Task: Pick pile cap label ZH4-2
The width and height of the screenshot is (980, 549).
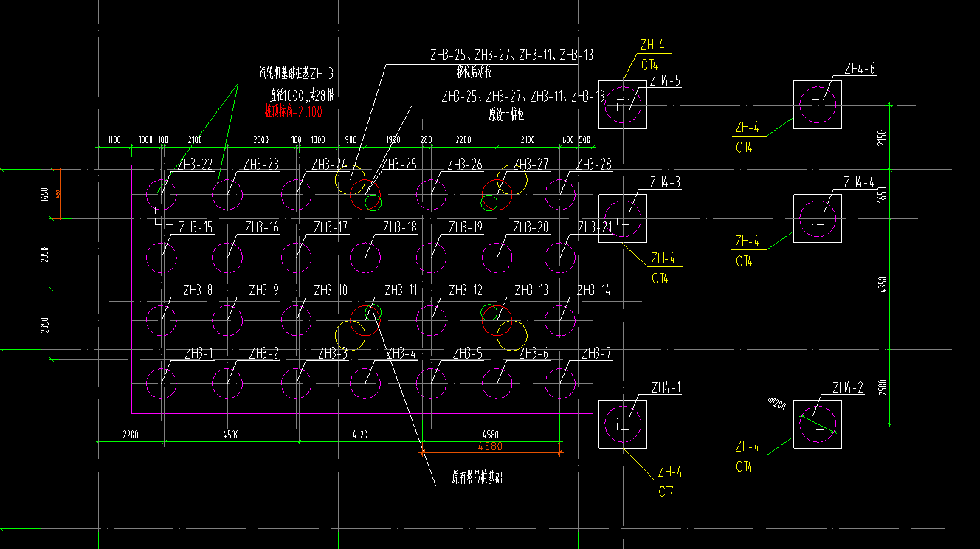Action: (847, 387)
